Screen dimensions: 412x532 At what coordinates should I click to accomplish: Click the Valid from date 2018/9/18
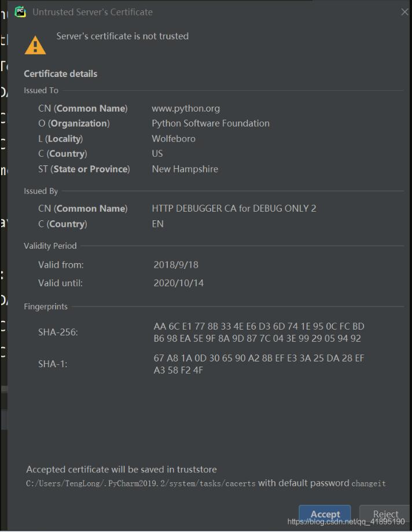tap(176, 265)
